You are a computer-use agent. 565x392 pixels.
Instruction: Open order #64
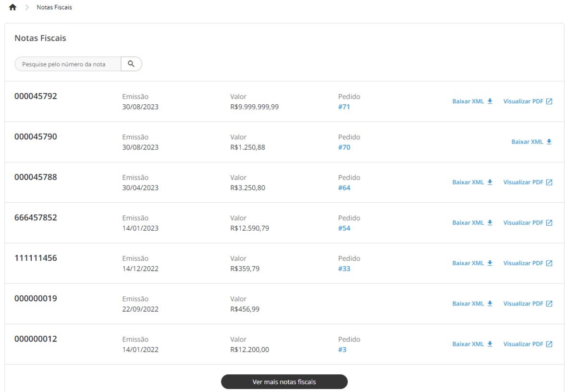click(x=344, y=188)
